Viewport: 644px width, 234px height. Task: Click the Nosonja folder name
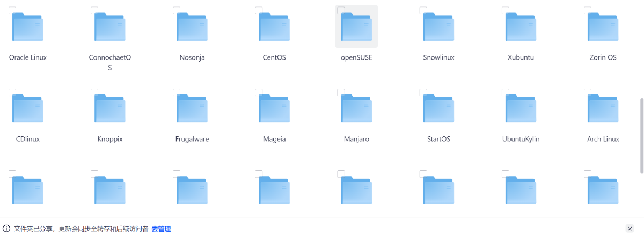click(192, 57)
